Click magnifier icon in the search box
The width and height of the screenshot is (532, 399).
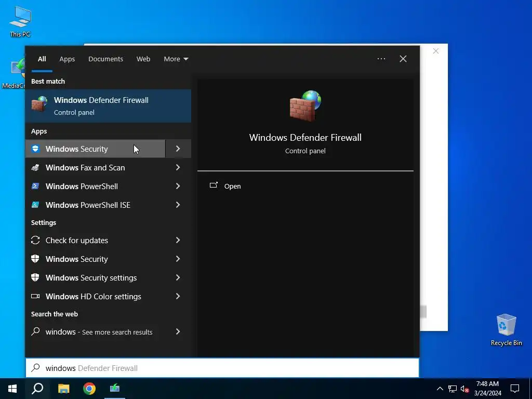tap(36, 368)
